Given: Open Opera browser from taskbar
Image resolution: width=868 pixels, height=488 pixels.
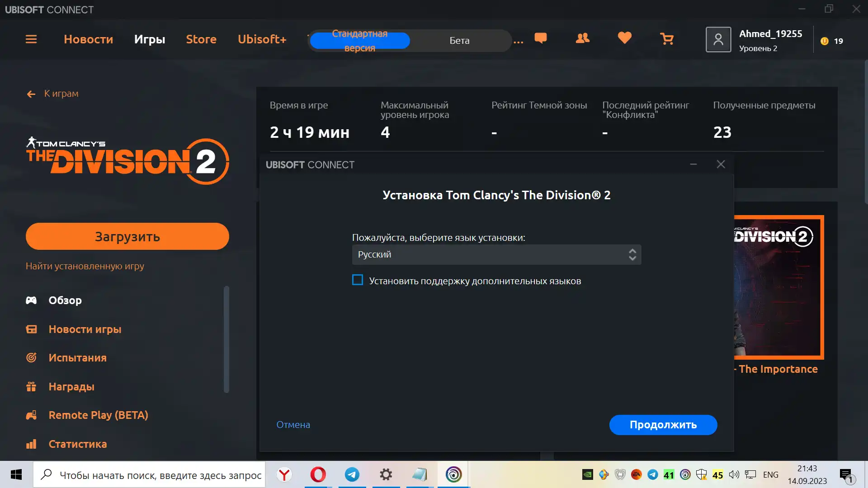Looking at the screenshot, I should click(x=318, y=474).
